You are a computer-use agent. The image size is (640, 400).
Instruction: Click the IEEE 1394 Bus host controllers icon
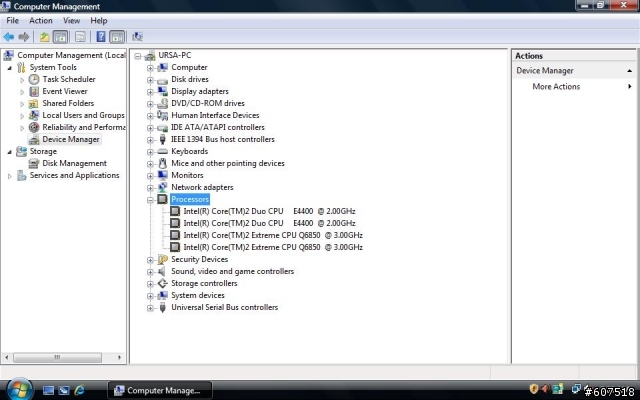(162, 140)
